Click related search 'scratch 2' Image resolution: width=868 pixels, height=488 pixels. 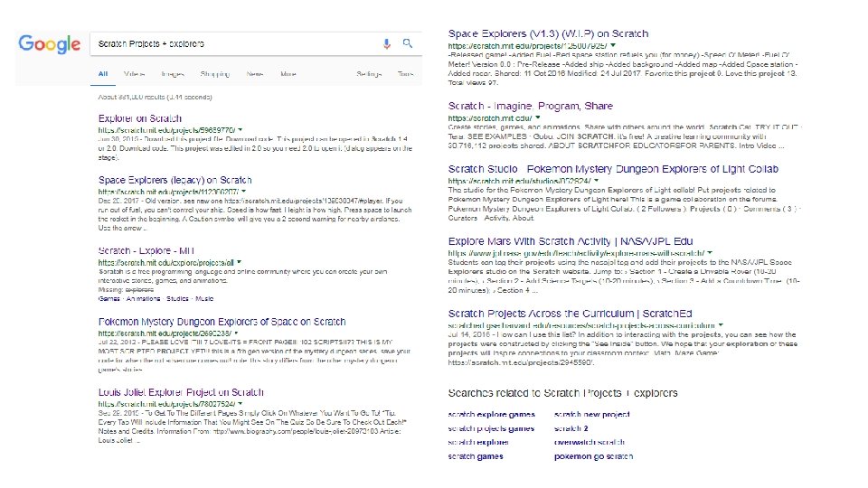click(571, 428)
